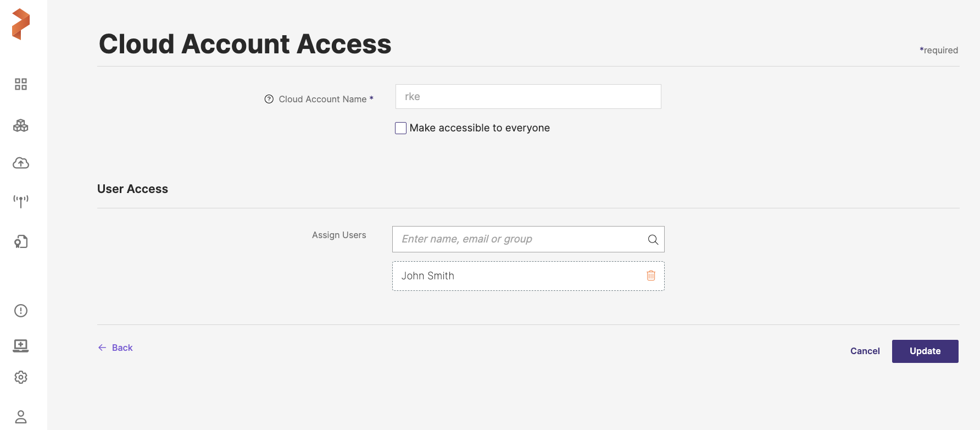This screenshot has width=980, height=430.
Task: Click the Cloud Account Name field
Action: tap(528, 97)
